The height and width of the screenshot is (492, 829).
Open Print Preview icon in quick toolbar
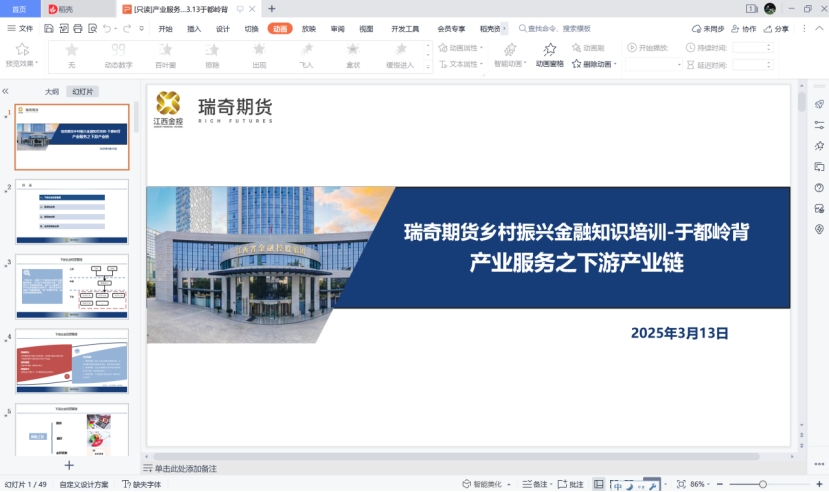93,29
